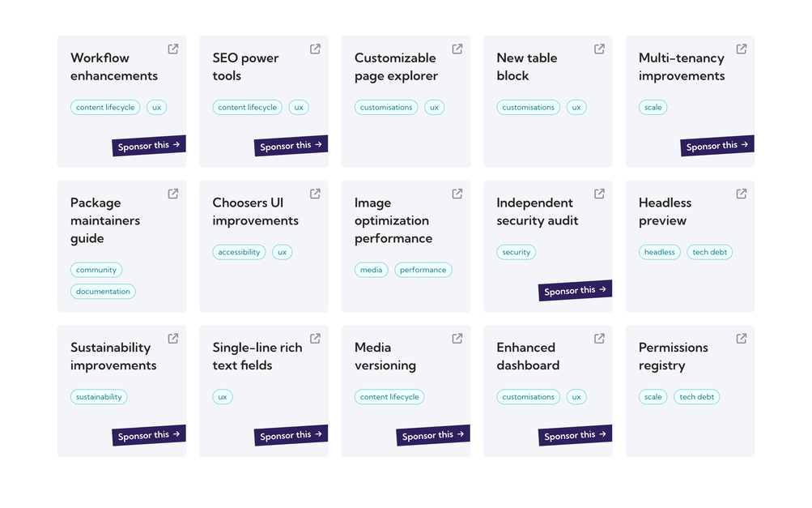This screenshot has height=508, width=812.
Task: Select the performance tag on Image optimization
Action: (423, 270)
